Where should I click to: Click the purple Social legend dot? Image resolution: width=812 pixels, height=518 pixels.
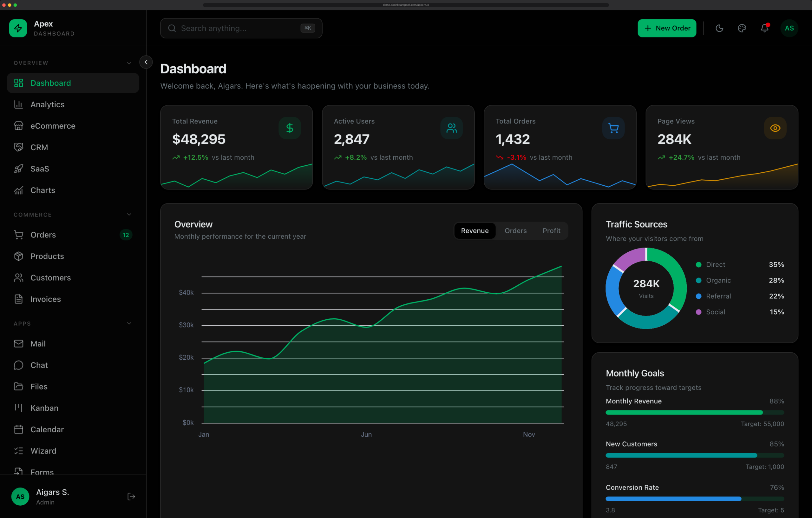coord(699,312)
